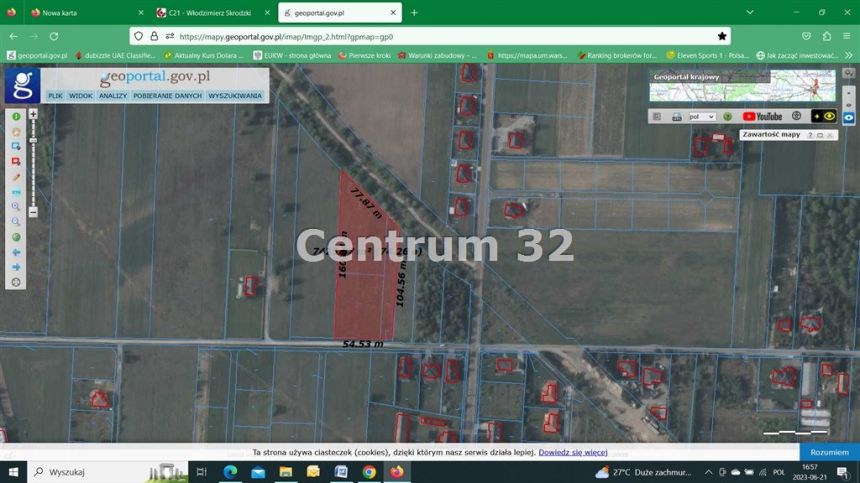This screenshot has height=483, width=860.
Task: Click the print map icon
Action: click(676, 117)
